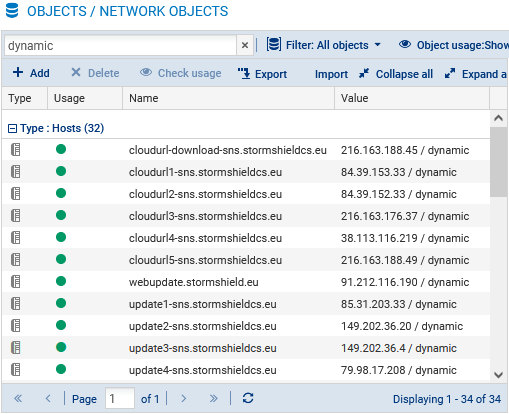The width and height of the screenshot is (509, 414).
Task: Click scrollbar up arrow
Action: click(x=498, y=118)
